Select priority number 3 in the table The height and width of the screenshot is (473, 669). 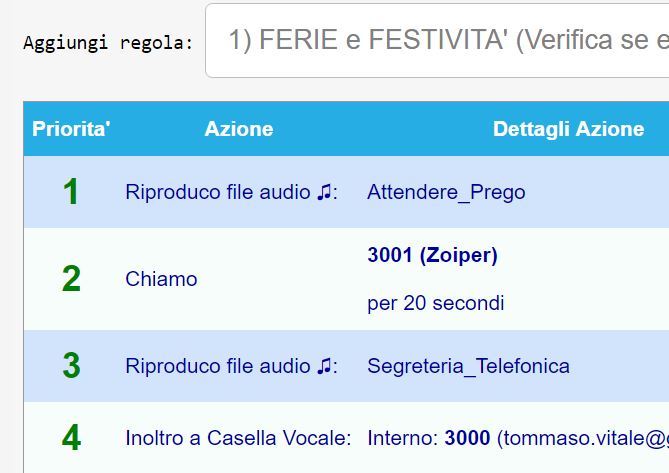71,366
